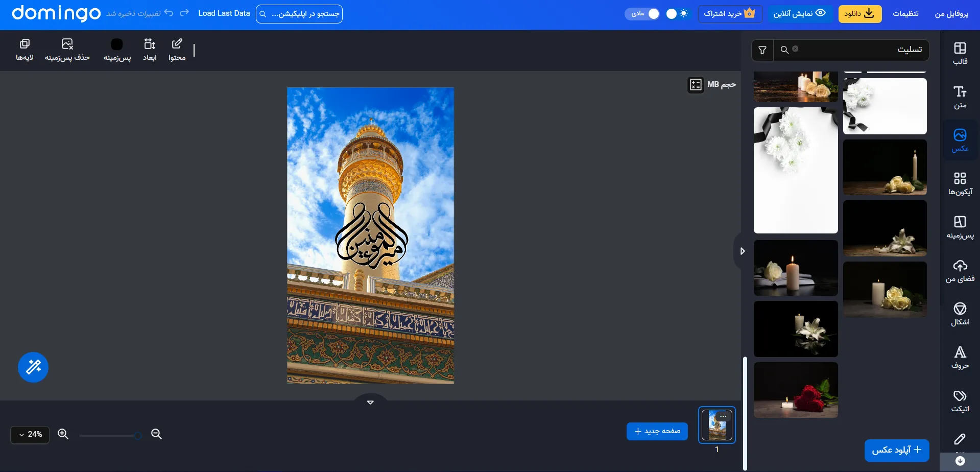Screen dimensions: 980x472
Task: Open تنظیمات settings menu
Action: [x=905, y=14]
